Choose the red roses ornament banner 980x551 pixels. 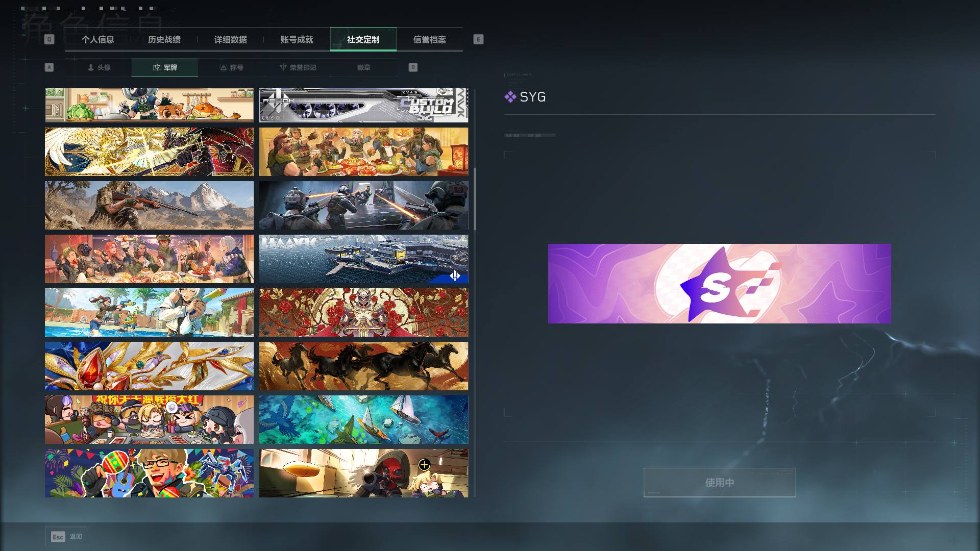pyautogui.click(x=363, y=312)
